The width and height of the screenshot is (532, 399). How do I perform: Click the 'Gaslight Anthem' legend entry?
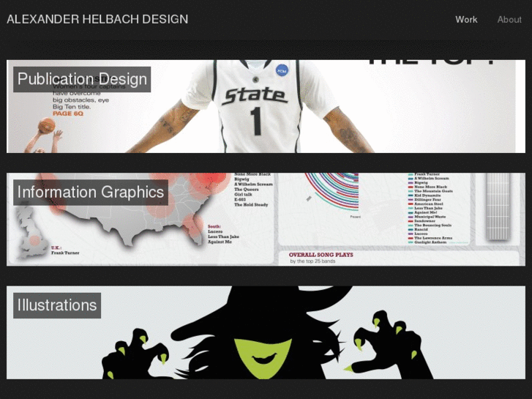(x=430, y=242)
